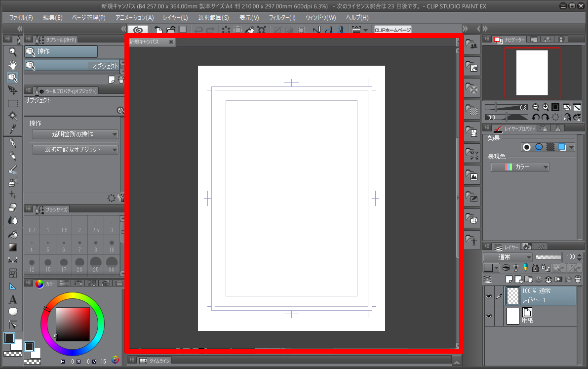This screenshot has height=369, width=588.
Task: Toggle the Lock layer padlock
Action: pos(535,268)
